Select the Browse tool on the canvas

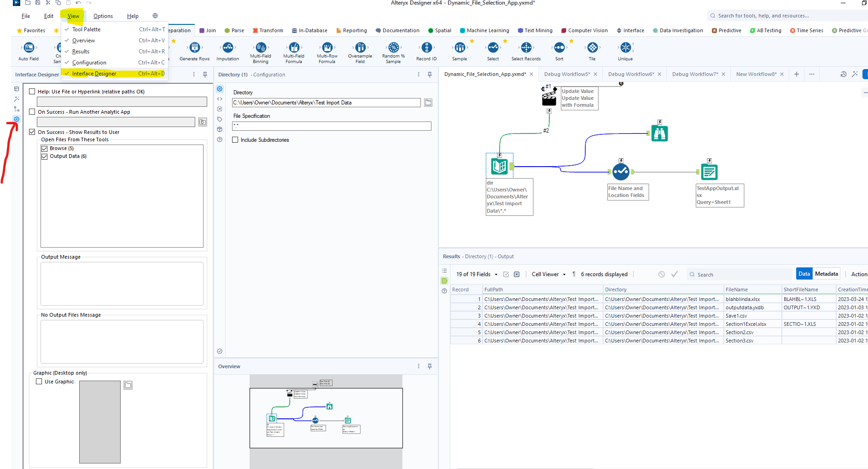pyautogui.click(x=659, y=133)
